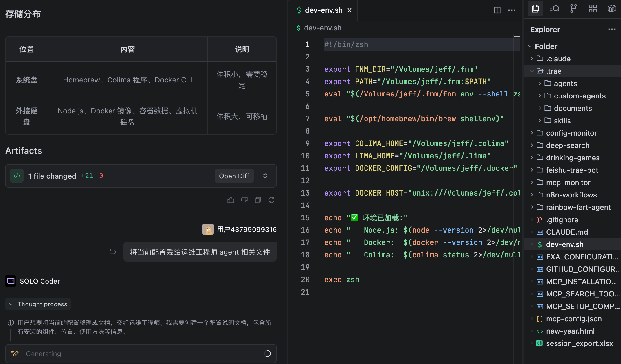Open CLAUDE.md in the explorer
This screenshot has width=621, height=364.
pyautogui.click(x=567, y=232)
